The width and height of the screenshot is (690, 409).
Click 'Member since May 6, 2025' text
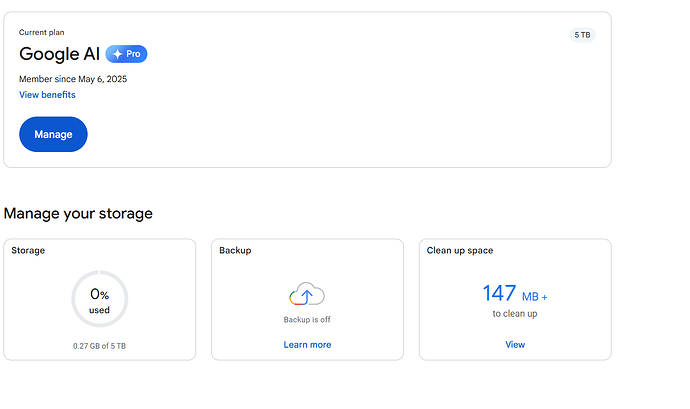tap(73, 79)
